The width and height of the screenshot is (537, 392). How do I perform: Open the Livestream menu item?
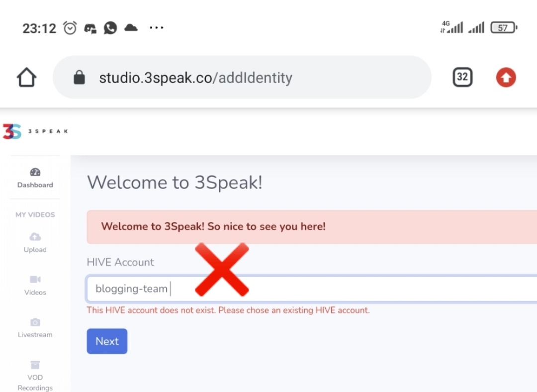point(35,328)
